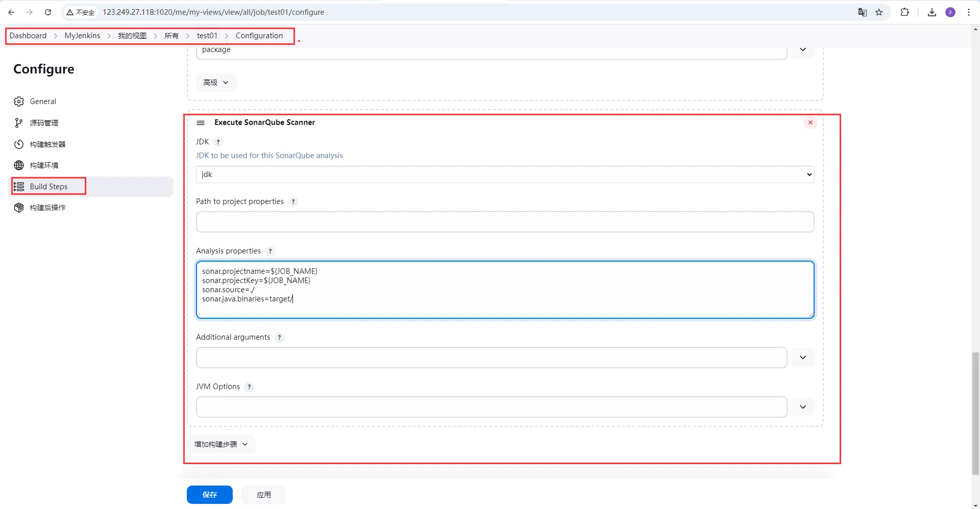Show help for Path to project properties
Screen dimensions: 980x509
(x=293, y=201)
